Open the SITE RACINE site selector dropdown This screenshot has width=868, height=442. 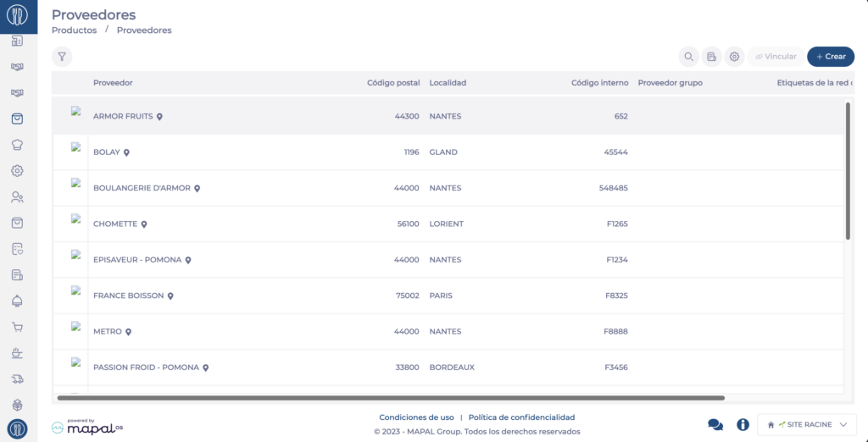click(x=807, y=425)
